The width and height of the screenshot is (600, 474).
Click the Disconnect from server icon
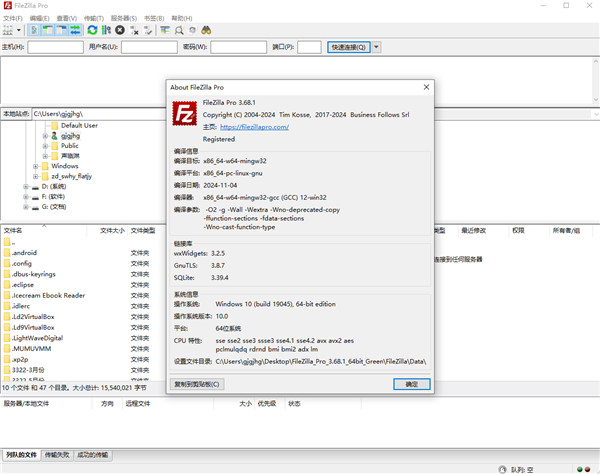click(134, 31)
